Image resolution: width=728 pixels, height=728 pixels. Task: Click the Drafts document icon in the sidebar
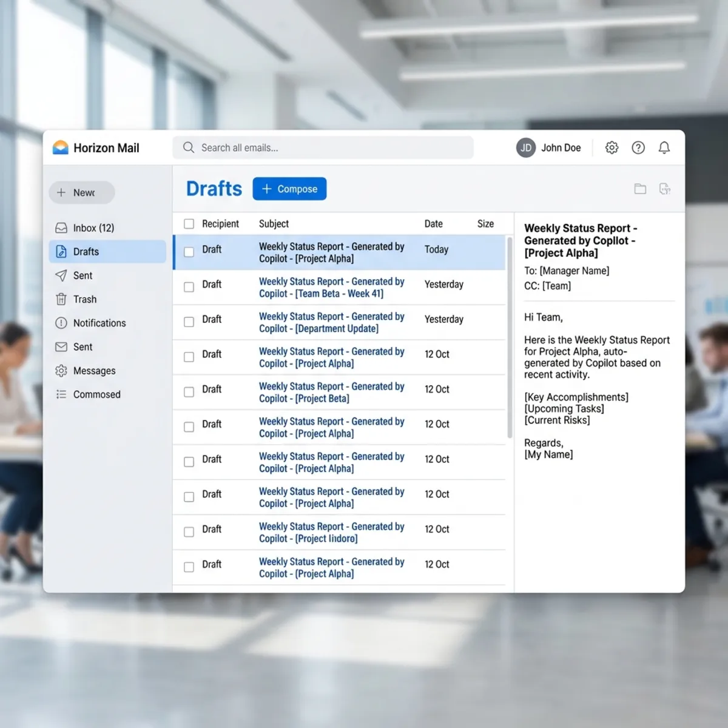pyautogui.click(x=61, y=251)
